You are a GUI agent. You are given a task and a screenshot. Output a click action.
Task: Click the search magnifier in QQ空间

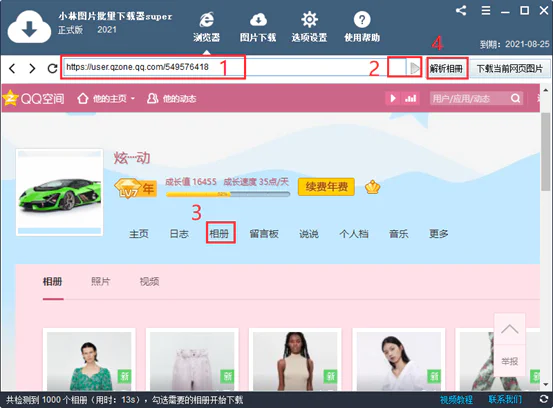515,98
